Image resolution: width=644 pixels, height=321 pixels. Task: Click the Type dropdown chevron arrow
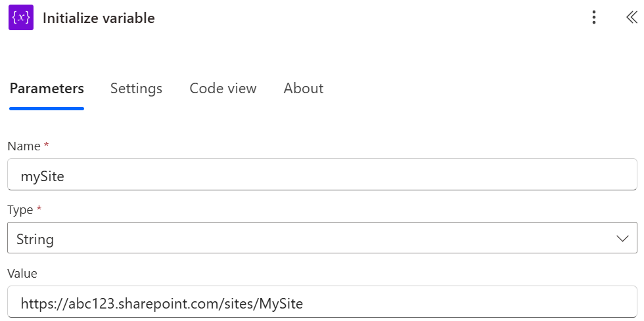[623, 239]
